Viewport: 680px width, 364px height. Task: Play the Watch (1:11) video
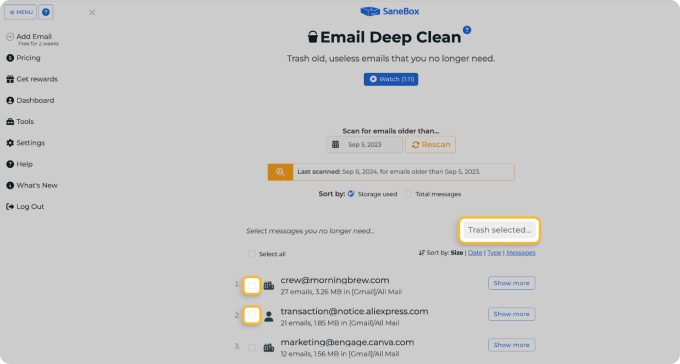pos(391,79)
